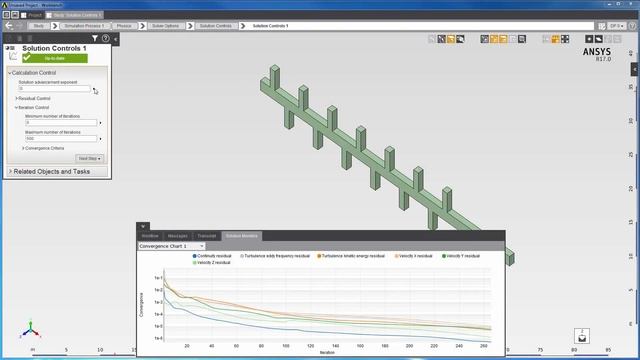Click the Solution Controls breadcrumb
The image size is (640, 360).
(x=216, y=26)
